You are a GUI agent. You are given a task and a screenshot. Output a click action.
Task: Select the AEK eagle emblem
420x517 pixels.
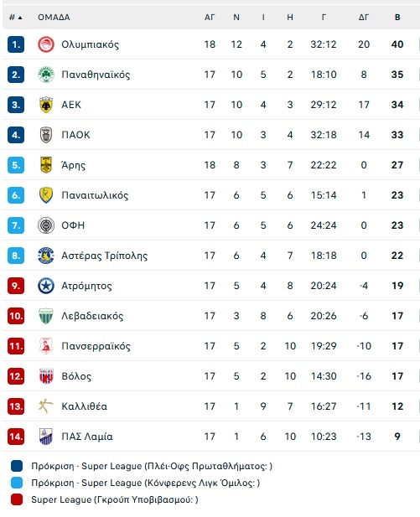tap(46, 105)
